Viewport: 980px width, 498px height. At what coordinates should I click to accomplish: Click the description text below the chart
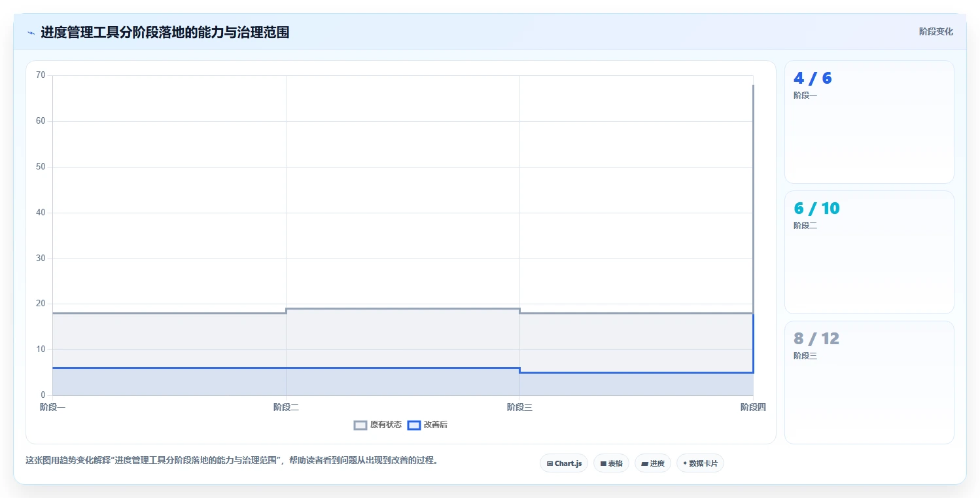coord(232,461)
